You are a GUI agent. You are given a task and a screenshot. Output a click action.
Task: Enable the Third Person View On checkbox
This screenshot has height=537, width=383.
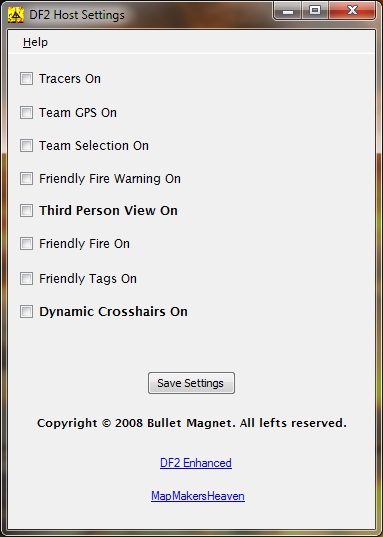(x=26, y=210)
